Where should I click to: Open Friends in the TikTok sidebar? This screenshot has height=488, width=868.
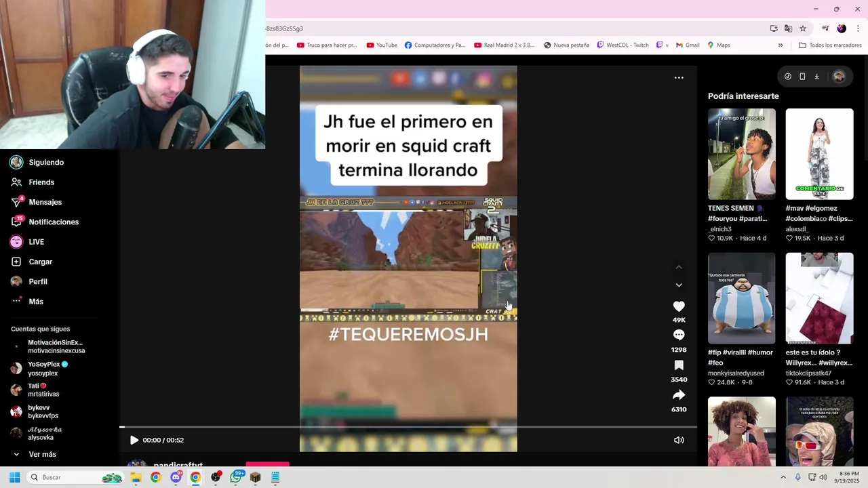point(32,182)
